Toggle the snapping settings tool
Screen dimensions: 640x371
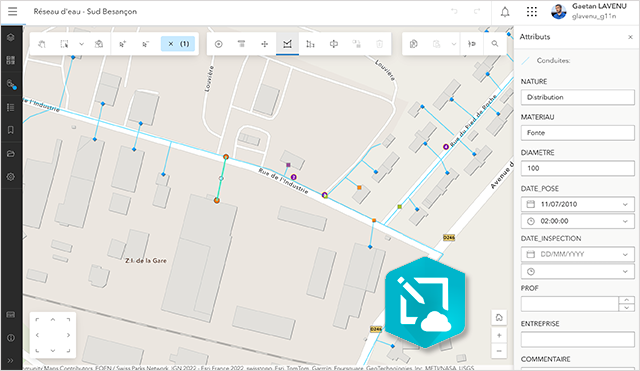click(472, 44)
